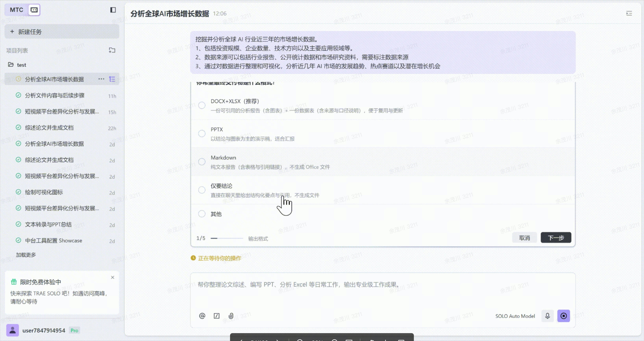This screenshot has height=341, width=644.
Task: Click the 下一步 next button
Action: (x=555, y=238)
